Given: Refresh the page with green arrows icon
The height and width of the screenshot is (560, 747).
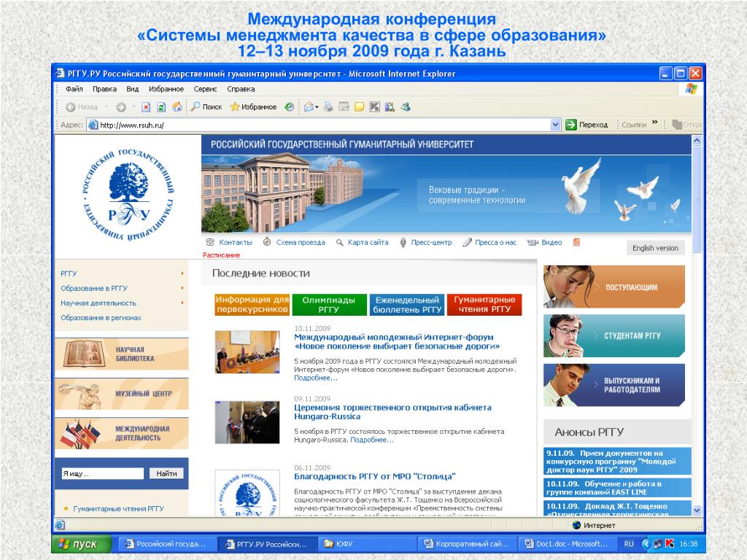Looking at the screenshot, I should click(161, 107).
